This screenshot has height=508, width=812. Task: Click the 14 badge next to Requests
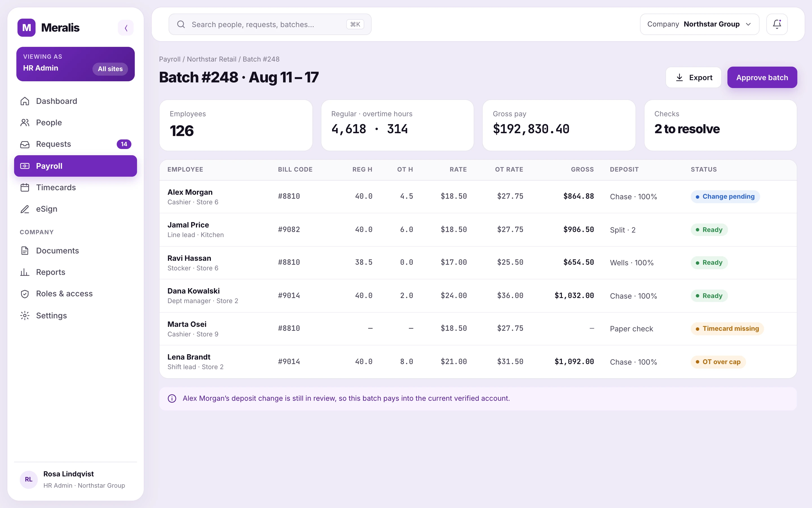(x=124, y=144)
